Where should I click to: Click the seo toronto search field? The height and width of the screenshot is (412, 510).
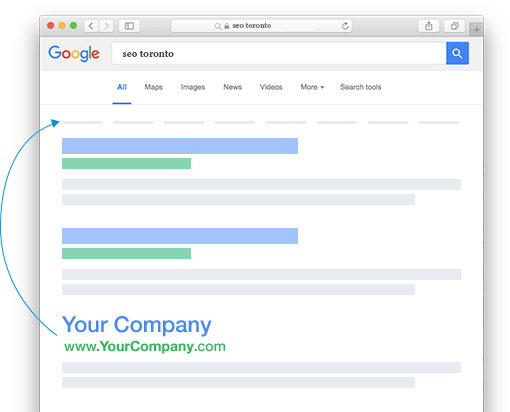pyautogui.click(x=279, y=53)
